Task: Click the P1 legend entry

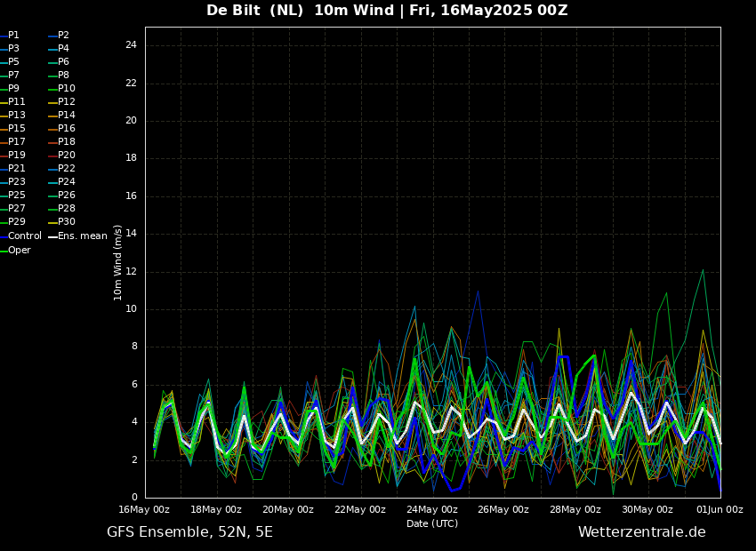Action: [13, 36]
